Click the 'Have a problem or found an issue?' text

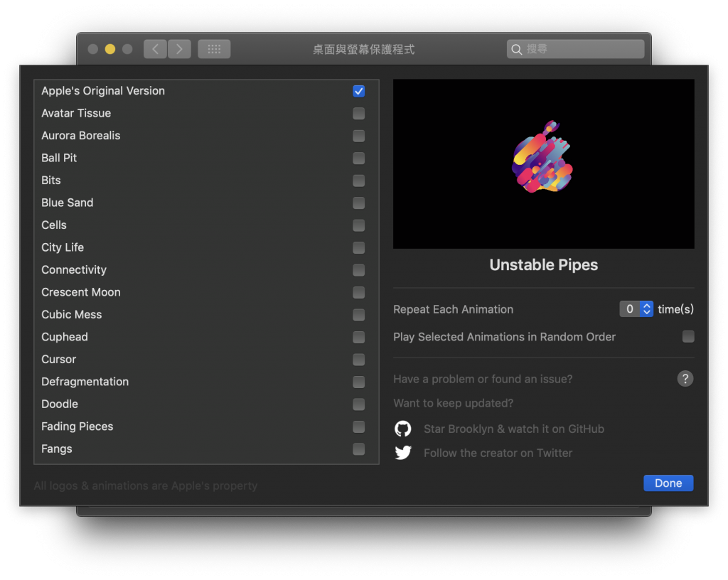(x=483, y=379)
